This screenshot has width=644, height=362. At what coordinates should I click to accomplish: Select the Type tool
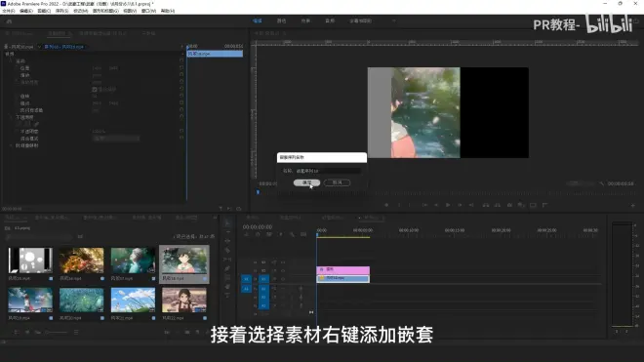coord(227,296)
